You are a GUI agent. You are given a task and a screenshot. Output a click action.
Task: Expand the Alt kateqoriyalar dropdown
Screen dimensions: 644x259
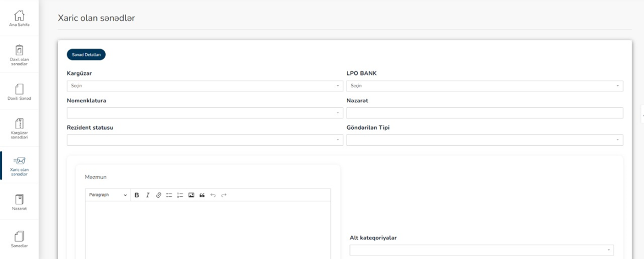(x=482, y=250)
